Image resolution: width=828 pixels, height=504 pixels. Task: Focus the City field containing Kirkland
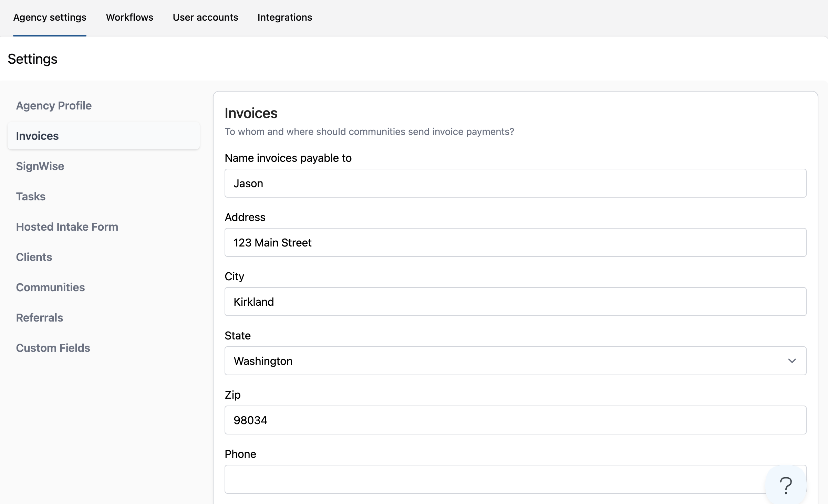click(x=515, y=302)
